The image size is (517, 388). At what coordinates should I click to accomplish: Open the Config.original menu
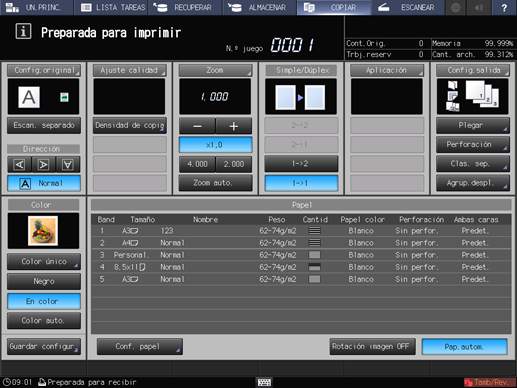pos(44,70)
